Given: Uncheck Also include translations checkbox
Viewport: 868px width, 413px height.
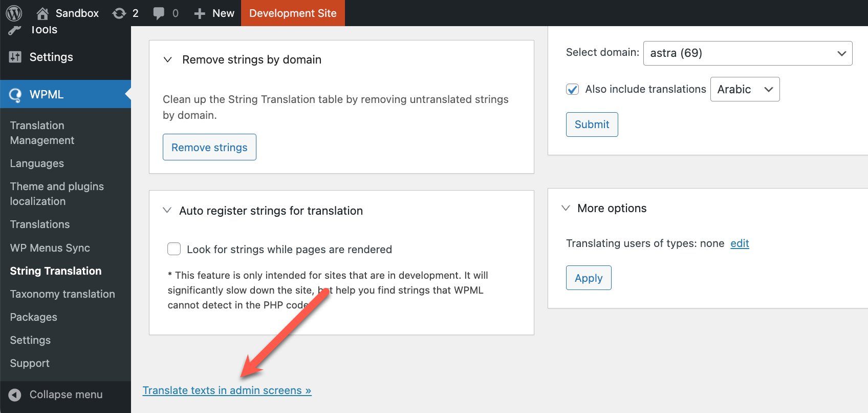Looking at the screenshot, I should (572, 89).
